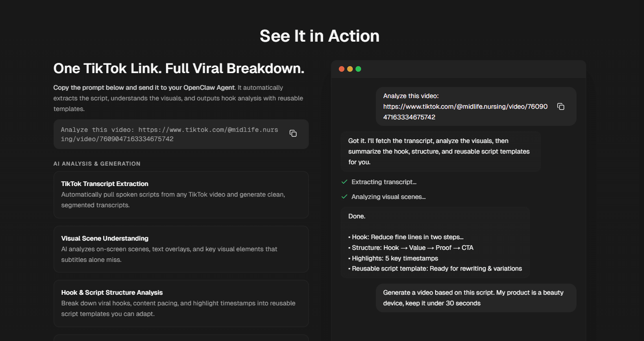Screen dimensions: 644x341
Task: Click the red dot in mock window header
Action: click(x=342, y=69)
